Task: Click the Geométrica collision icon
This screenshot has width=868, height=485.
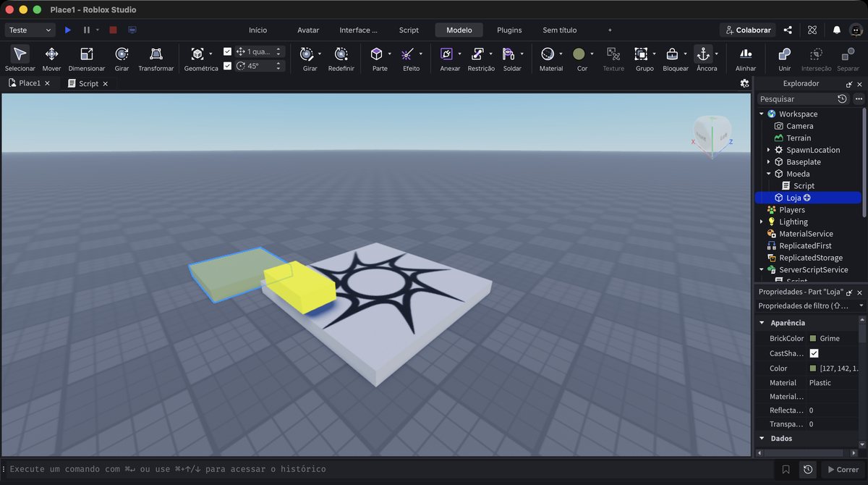Action: click(x=197, y=54)
